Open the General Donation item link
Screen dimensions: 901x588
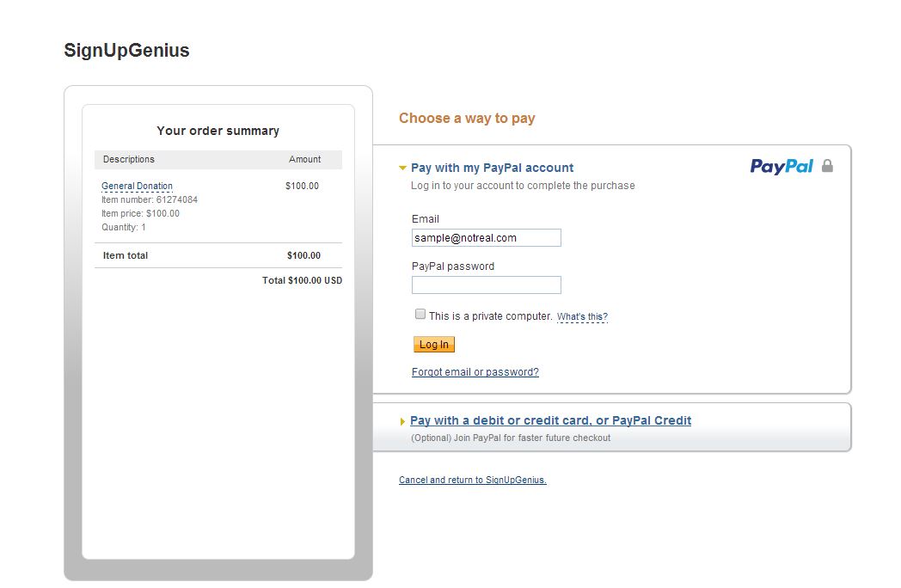point(137,186)
